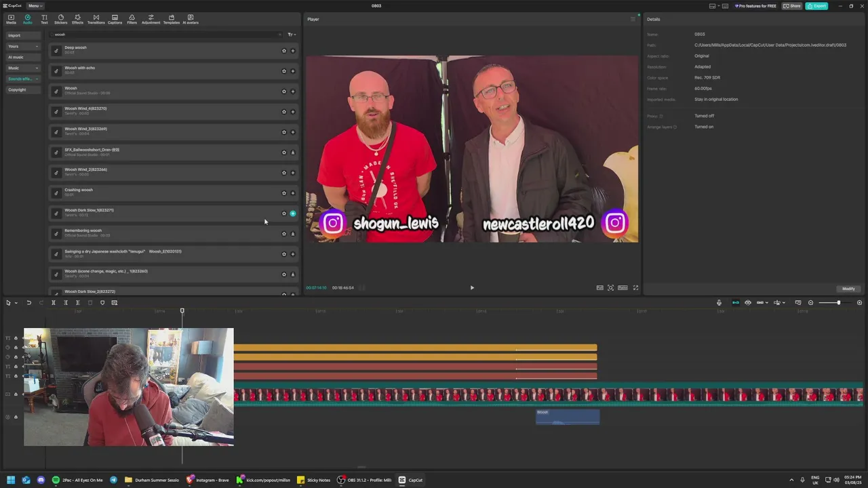Toggle auto snapping in timeline toolbar

coord(748,303)
